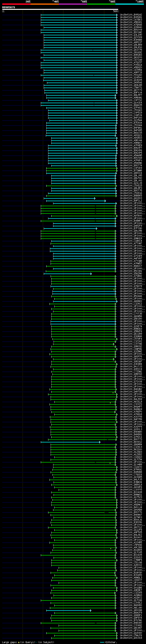The height and width of the screenshot is (644, 146).
Task: Select hit UniRef100_Q8VX88
Action: (131, 610)
